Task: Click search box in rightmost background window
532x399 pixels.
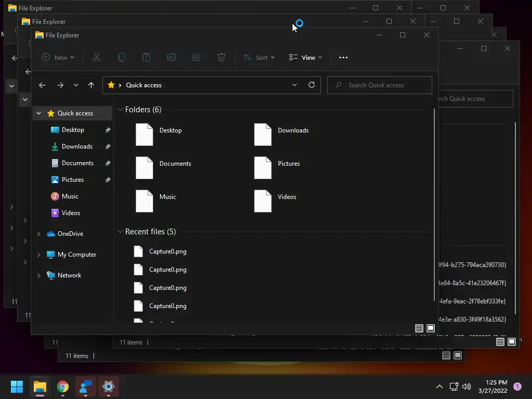Action: click(476, 99)
